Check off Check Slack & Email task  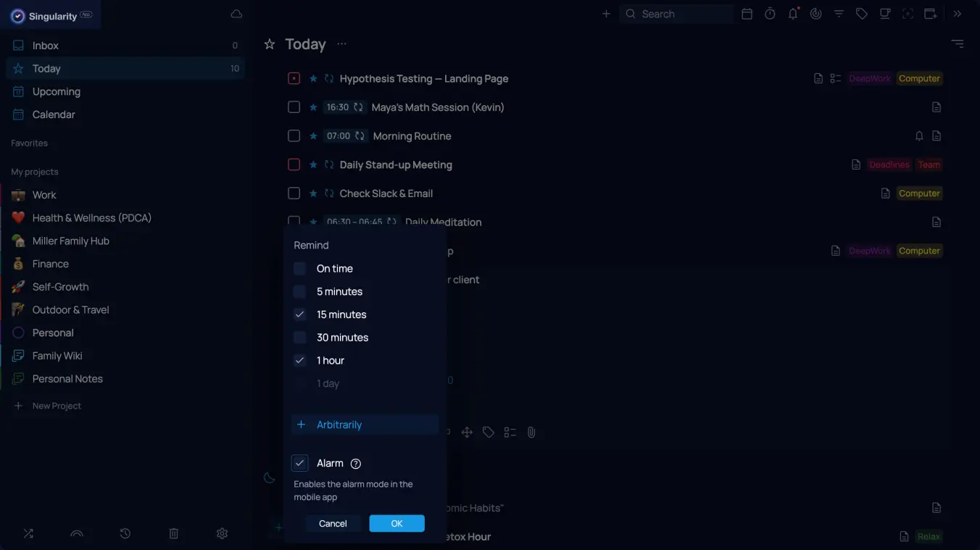pos(294,193)
